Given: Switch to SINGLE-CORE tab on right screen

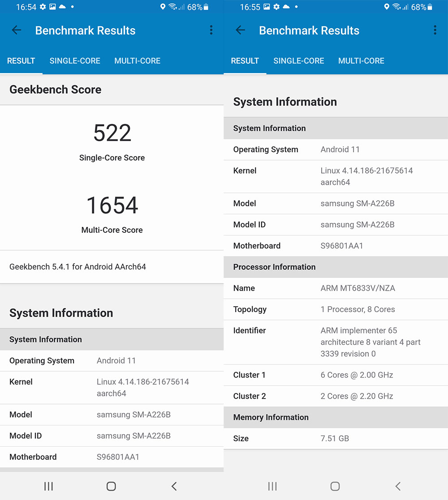Looking at the screenshot, I should pos(299,61).
